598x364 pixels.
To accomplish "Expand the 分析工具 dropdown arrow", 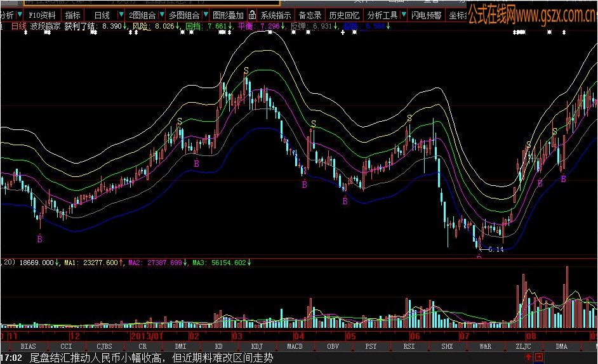I will click(404, 15).
